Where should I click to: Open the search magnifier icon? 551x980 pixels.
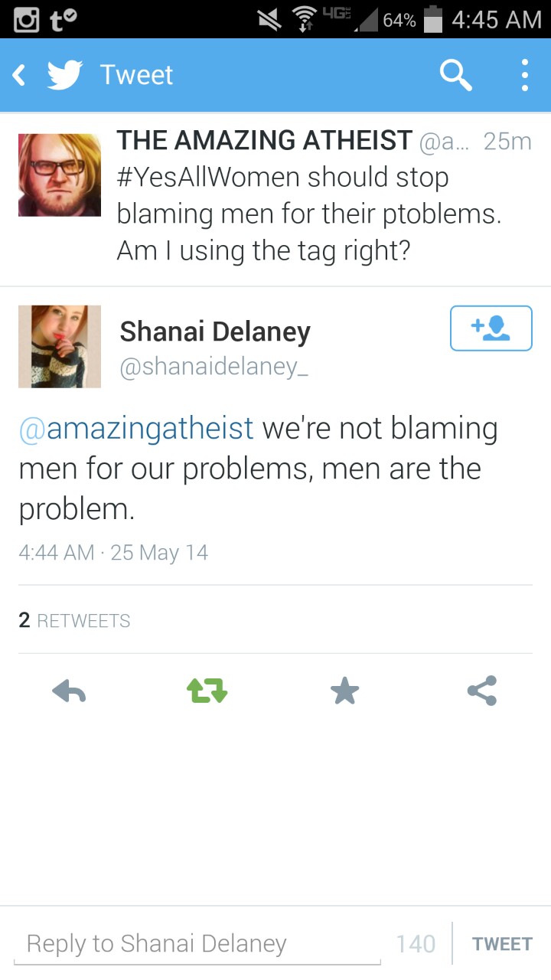pyautogui.click(x=455, y=75)
